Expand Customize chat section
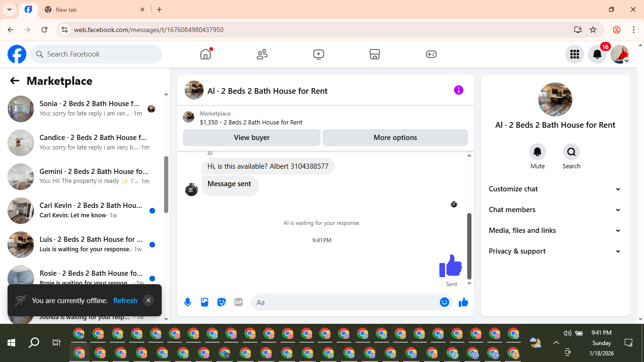 [x=555, y=189]
